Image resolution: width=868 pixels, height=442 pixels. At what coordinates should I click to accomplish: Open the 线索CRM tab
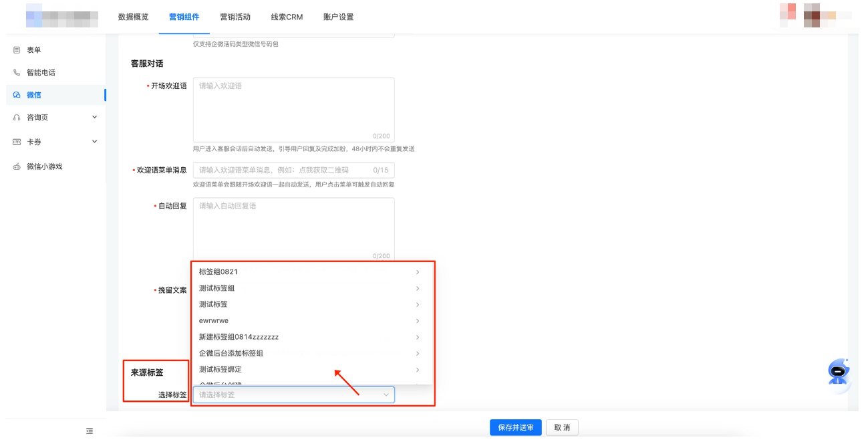287,17
